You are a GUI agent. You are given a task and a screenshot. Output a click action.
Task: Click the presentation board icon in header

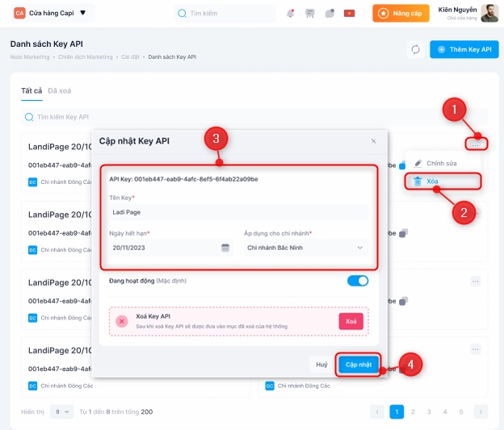pos(310,14)
